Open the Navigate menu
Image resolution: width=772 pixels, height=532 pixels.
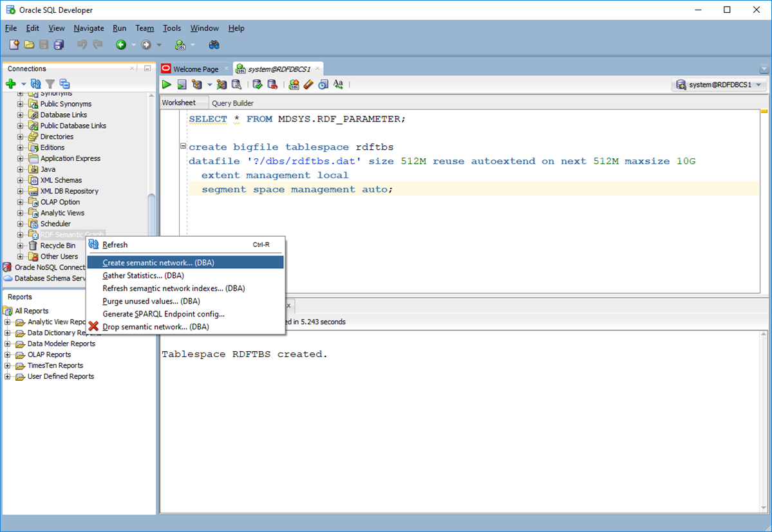(x=89, y=28)
